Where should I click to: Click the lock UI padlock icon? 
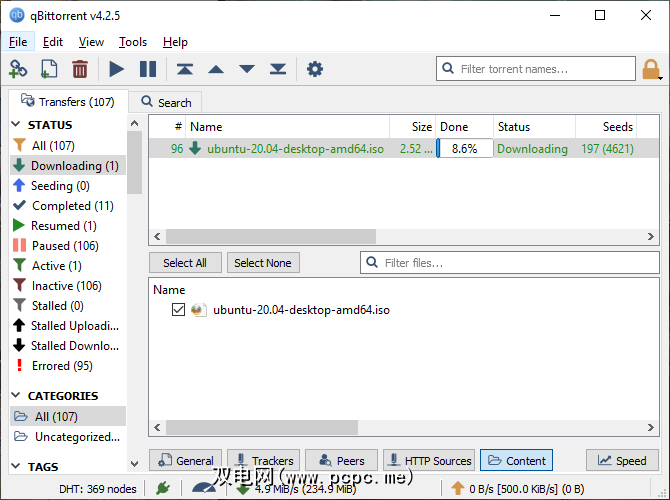(x=651, y=69)
